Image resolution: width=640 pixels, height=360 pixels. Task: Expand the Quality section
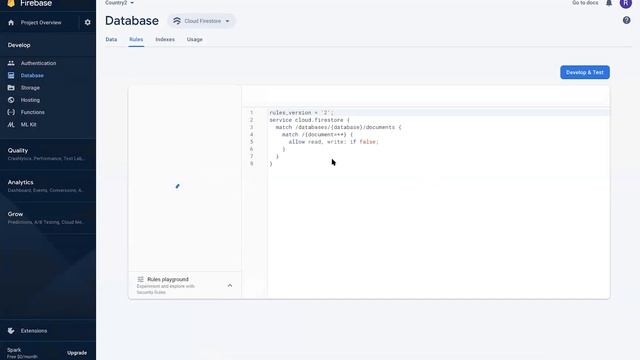[x=48, y=154]
